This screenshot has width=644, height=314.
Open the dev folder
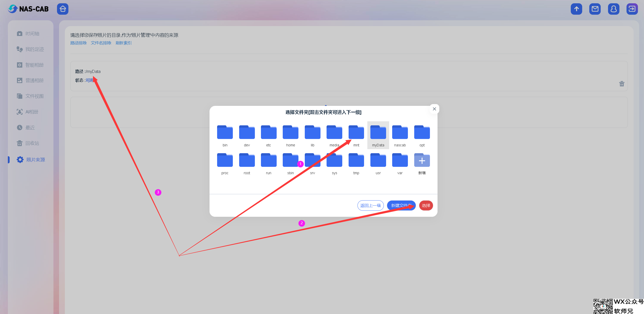247,135
